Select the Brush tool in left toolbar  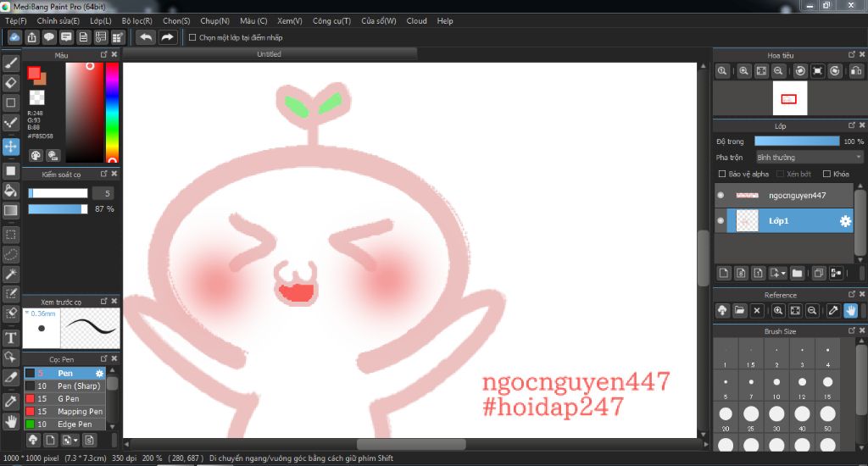pyautogui.click(x=10, y=63)
